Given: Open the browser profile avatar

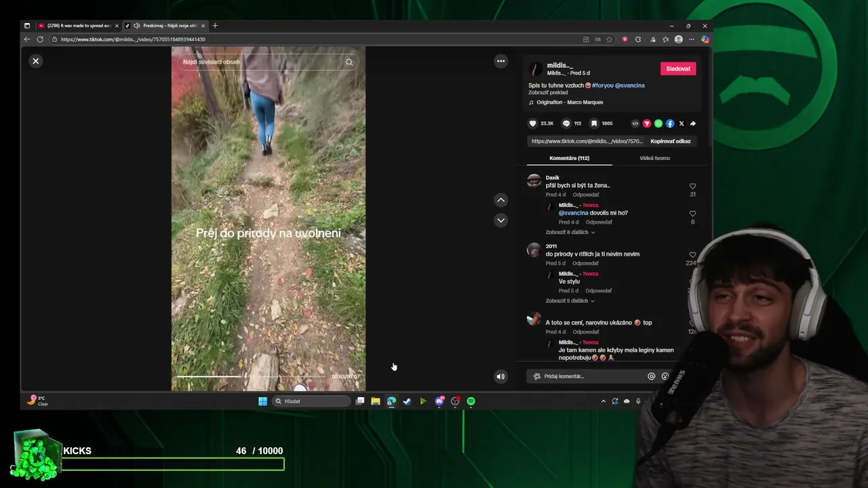Looking at the screenshot, I should click(679, 39).
